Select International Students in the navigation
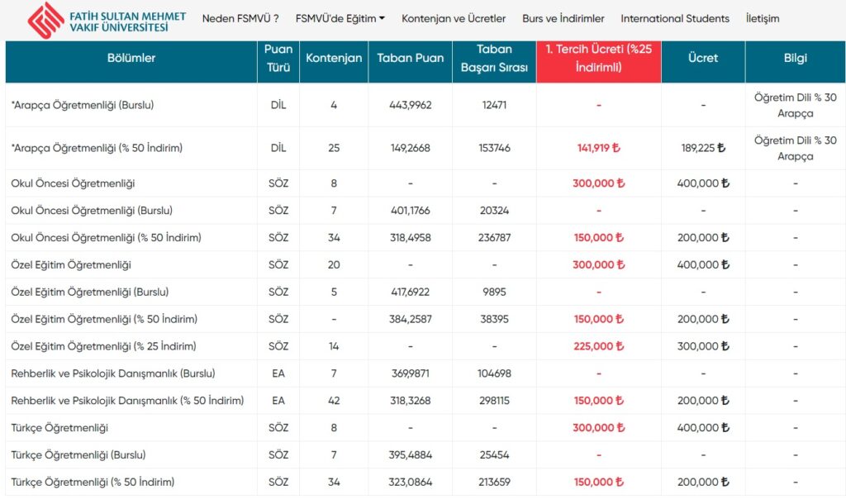The width and height of the screenshot is (846, 504). pos(675,18)
